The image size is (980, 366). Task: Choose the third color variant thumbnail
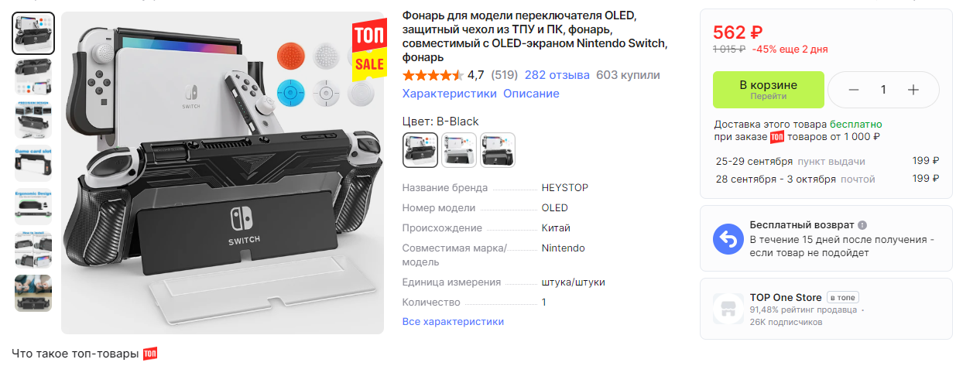[x=498, y=150]
